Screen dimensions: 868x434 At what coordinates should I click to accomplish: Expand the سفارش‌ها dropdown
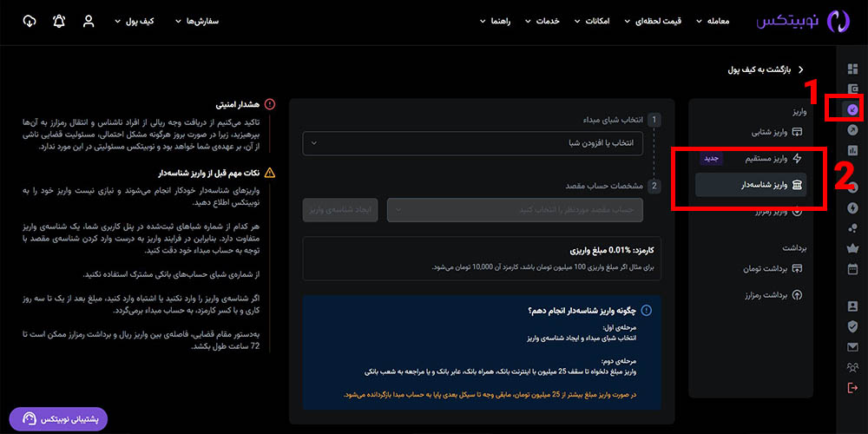coord(196,21)
